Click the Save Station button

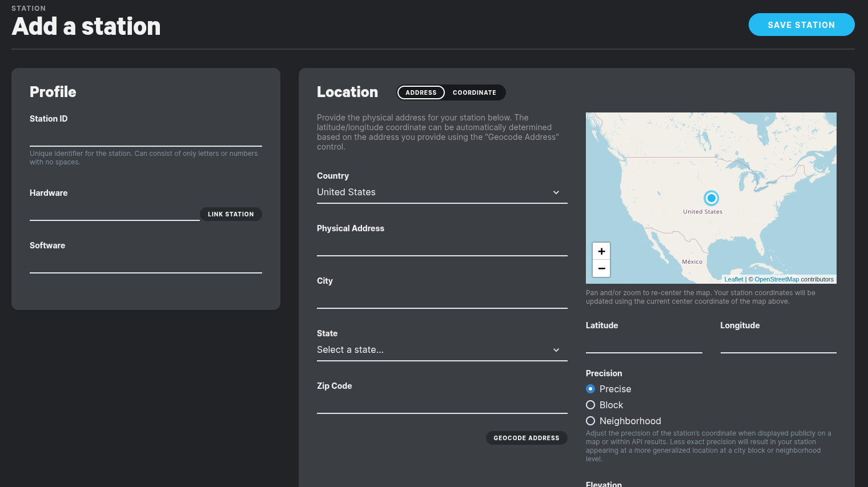pyautogui.click(x=801, y=25)
